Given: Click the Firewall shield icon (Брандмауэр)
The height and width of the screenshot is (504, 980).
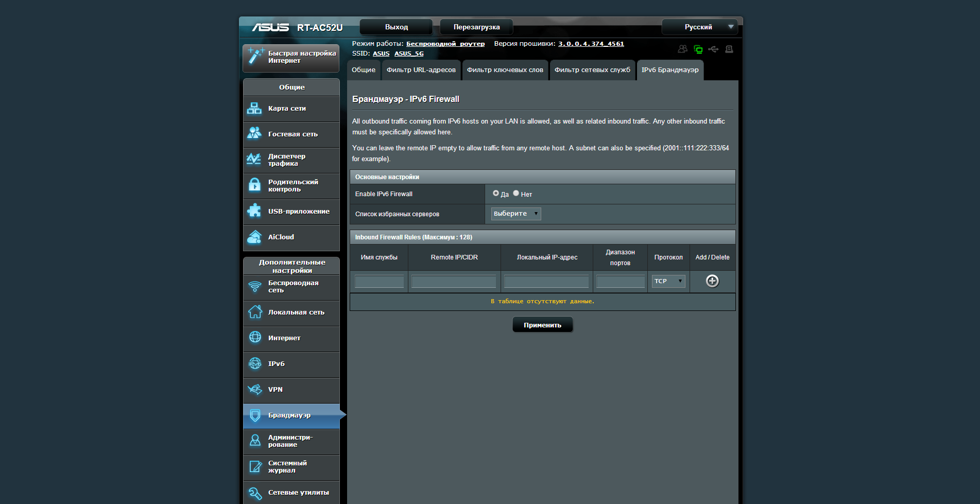Looking at the screenshot, I should click(255, 415).
